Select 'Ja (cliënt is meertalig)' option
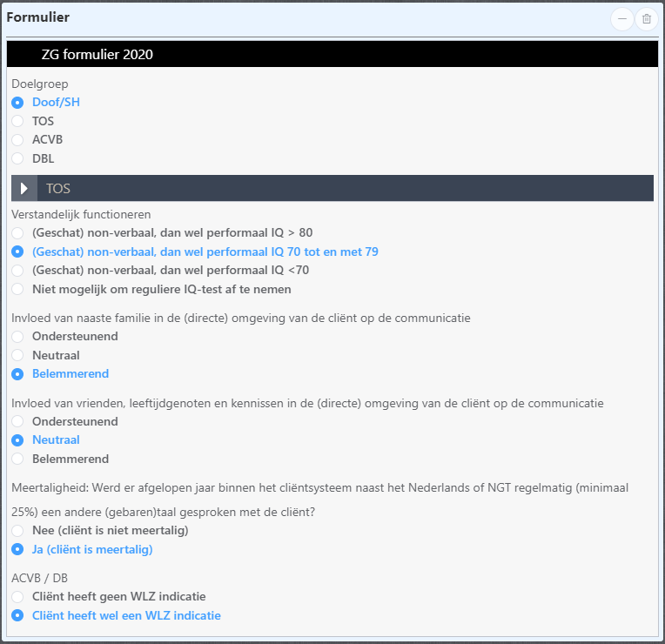 pyautogui.click(x=17, y=549)
